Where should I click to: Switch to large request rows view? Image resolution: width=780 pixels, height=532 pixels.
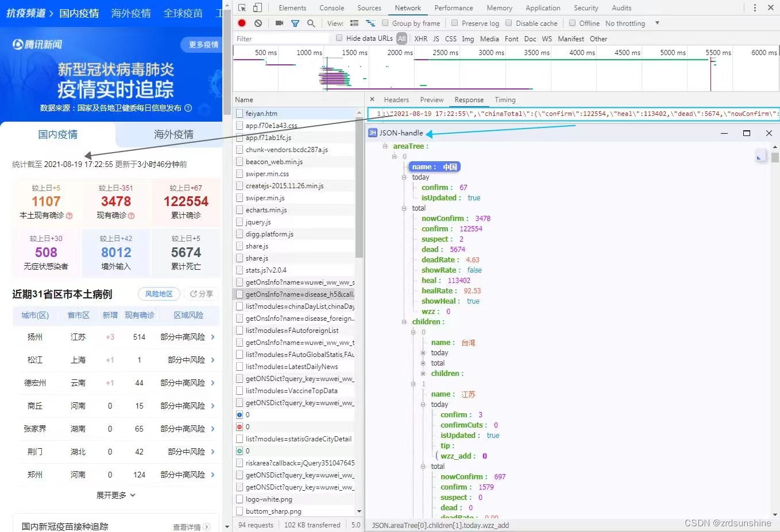point(354,24)
